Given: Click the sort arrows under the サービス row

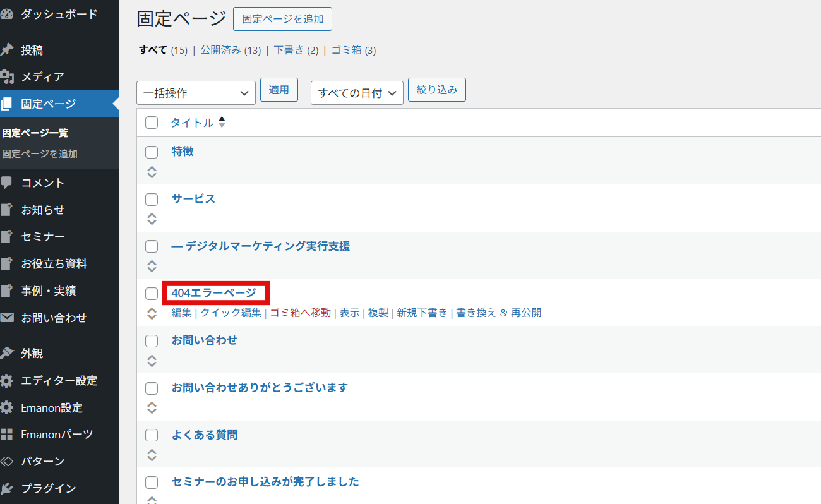Looking at the screenshot, I should pyautogui.click(x=152, y=219).
